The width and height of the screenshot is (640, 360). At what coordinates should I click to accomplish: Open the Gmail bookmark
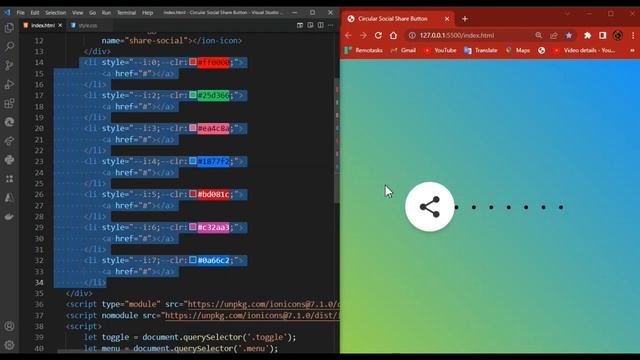pos(403,50)
